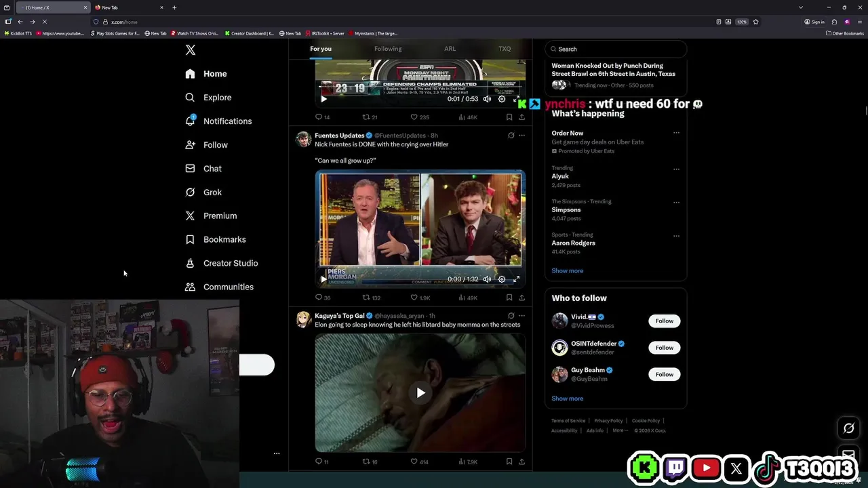Open more options for Order Now promotion
Screen dimensions: 868x488
pos(676,133)
